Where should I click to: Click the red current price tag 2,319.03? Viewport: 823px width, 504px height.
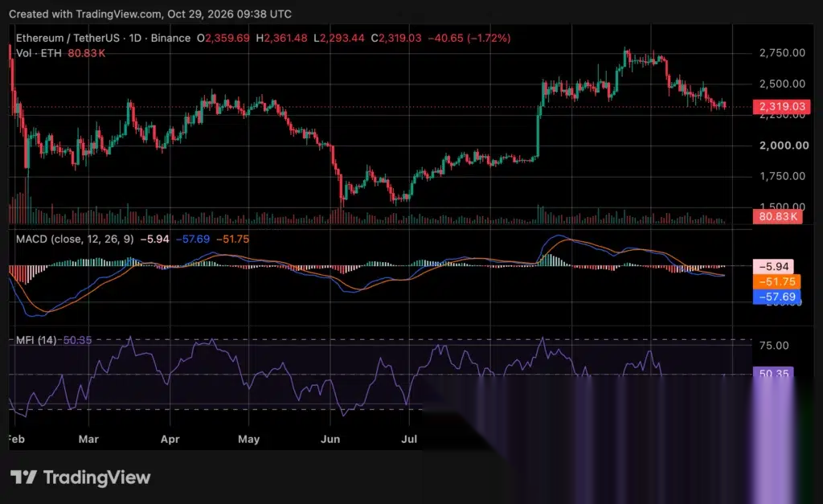click(781, 107)
